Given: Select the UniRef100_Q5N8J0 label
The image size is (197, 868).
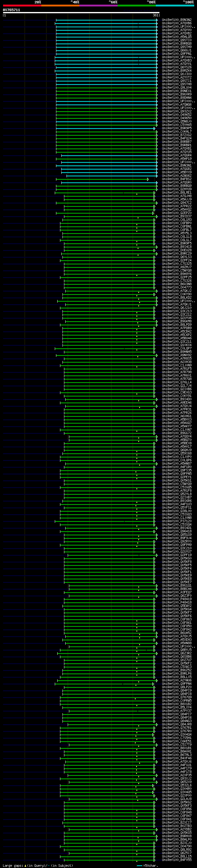Looking at the screenshot, I should click(177, 121).
